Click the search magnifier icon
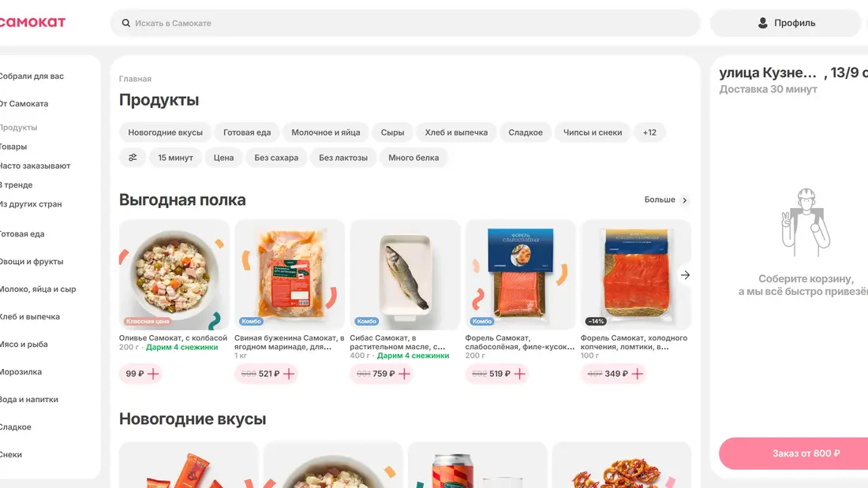Screen dimensions: 868x488 pos(125,24)
